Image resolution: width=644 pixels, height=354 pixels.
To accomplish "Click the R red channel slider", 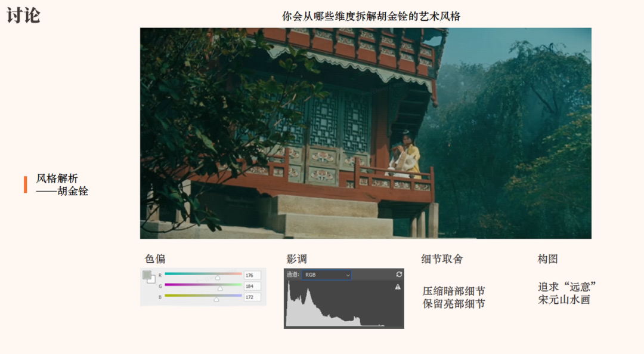I will click(203, 275).
